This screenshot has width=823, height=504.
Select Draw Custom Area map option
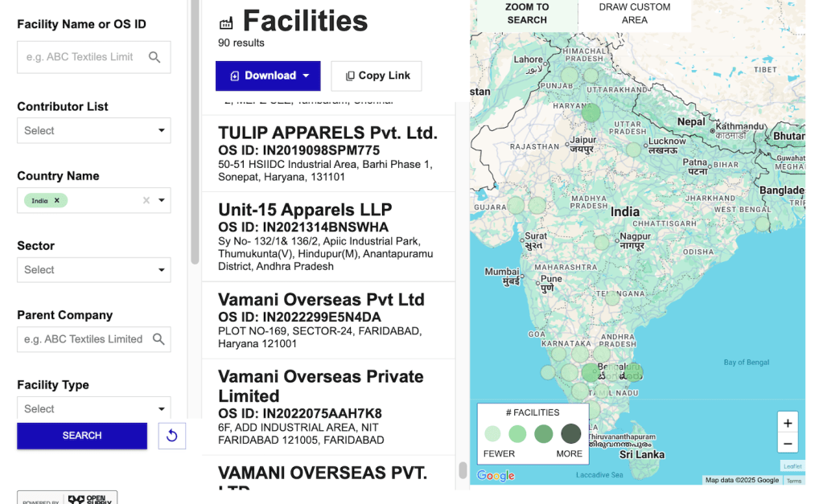pos(634,14)
